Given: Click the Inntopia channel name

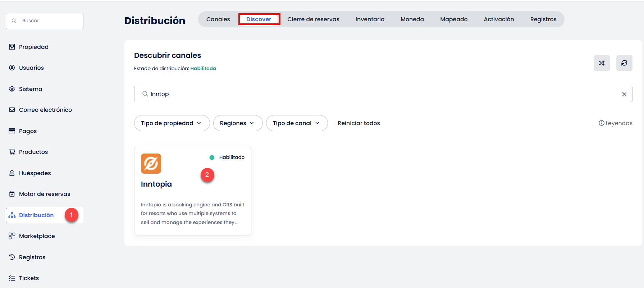Looking at the screenshot, I should (x=156, y=184).
